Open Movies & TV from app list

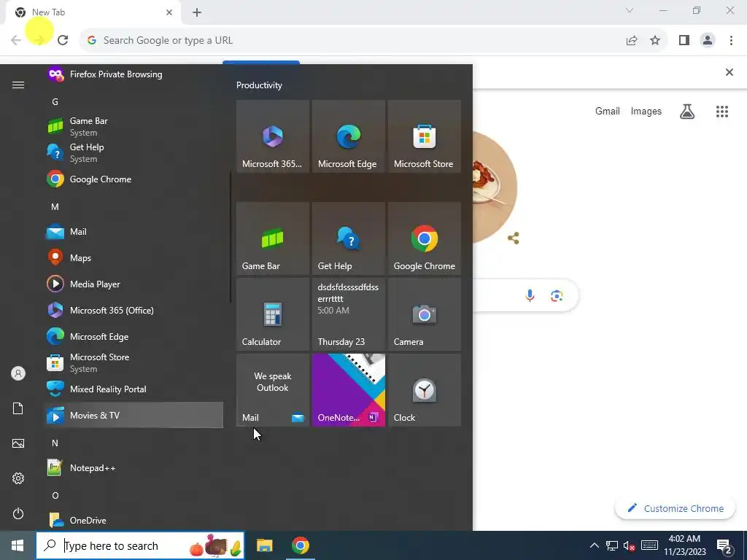point(133,415)
